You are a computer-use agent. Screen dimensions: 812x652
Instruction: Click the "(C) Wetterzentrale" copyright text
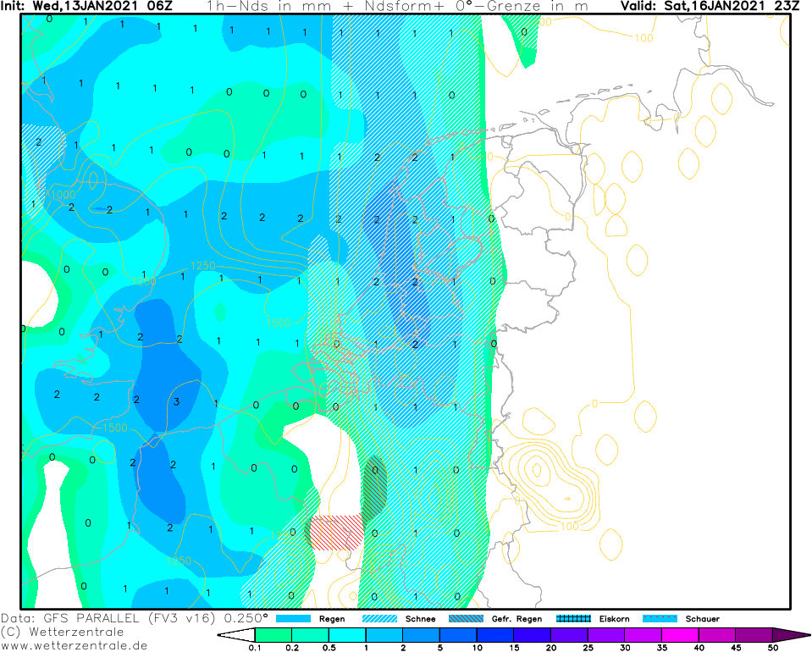click(x=62, y=632)
